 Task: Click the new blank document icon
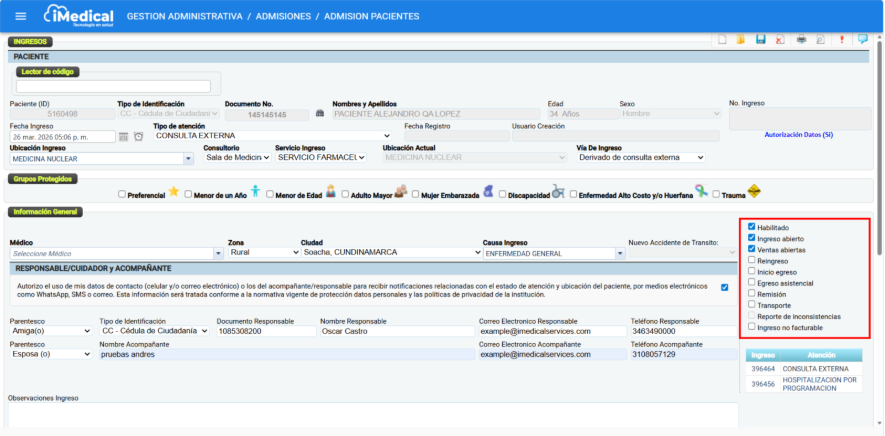click(720, 40)
